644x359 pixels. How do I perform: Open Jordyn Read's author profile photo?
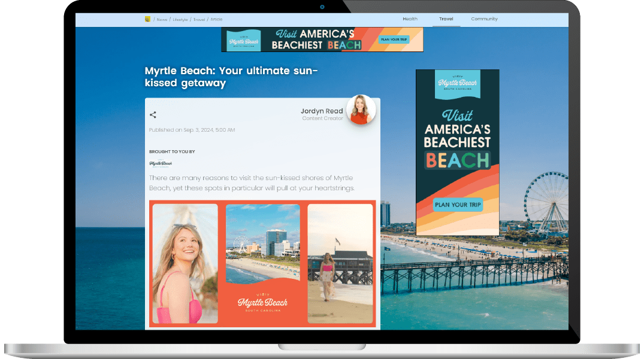click(x=361, y=109)
